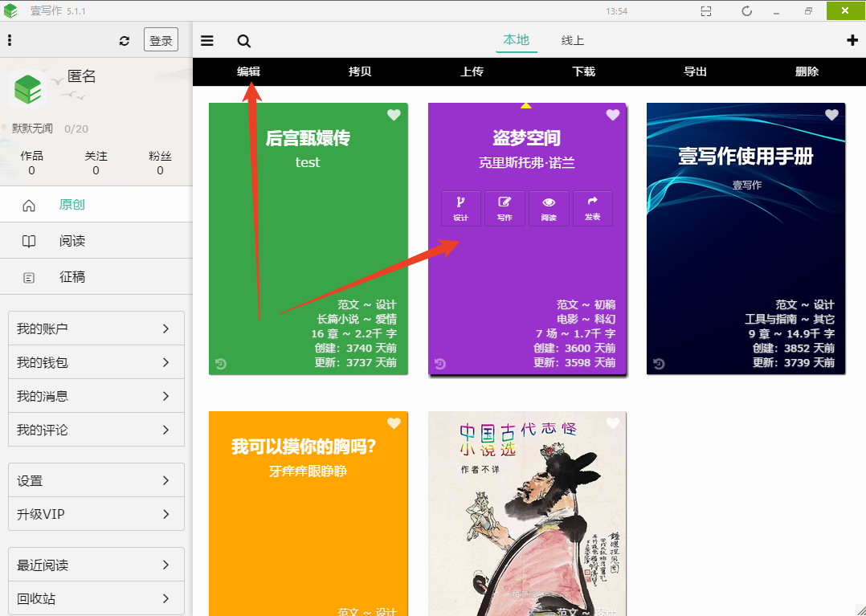The width and height of the screenshot is (866, 616).
Task: Select the green 后宫甄嬛传 book card
Action: (x=308, y=239)
